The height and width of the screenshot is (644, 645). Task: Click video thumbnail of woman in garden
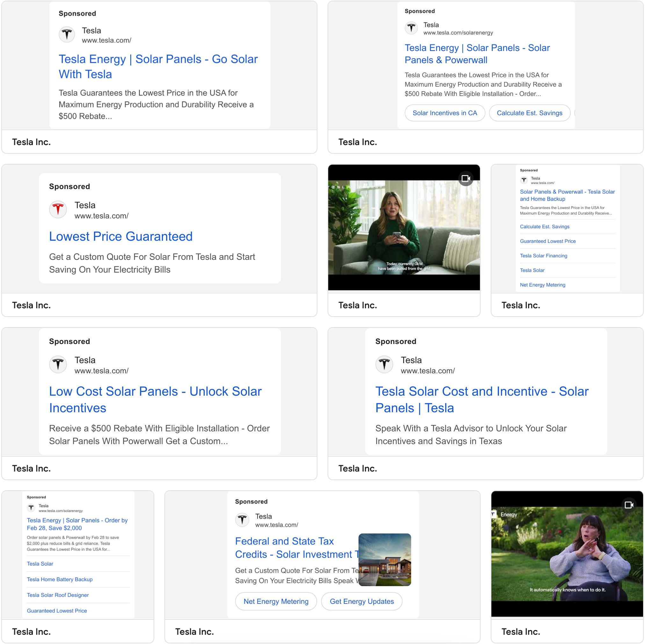567,554
